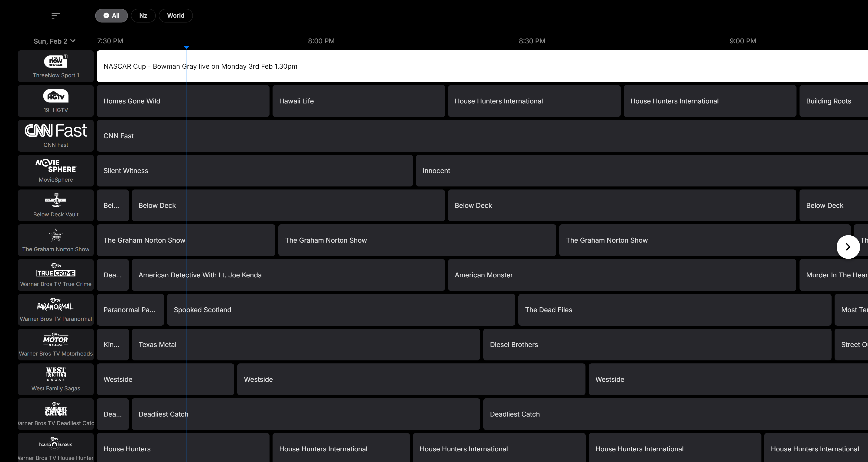The width and height of the screenshot is (868, 462).
Task: Enable the Nz channel filter
Action: [143, 16]
